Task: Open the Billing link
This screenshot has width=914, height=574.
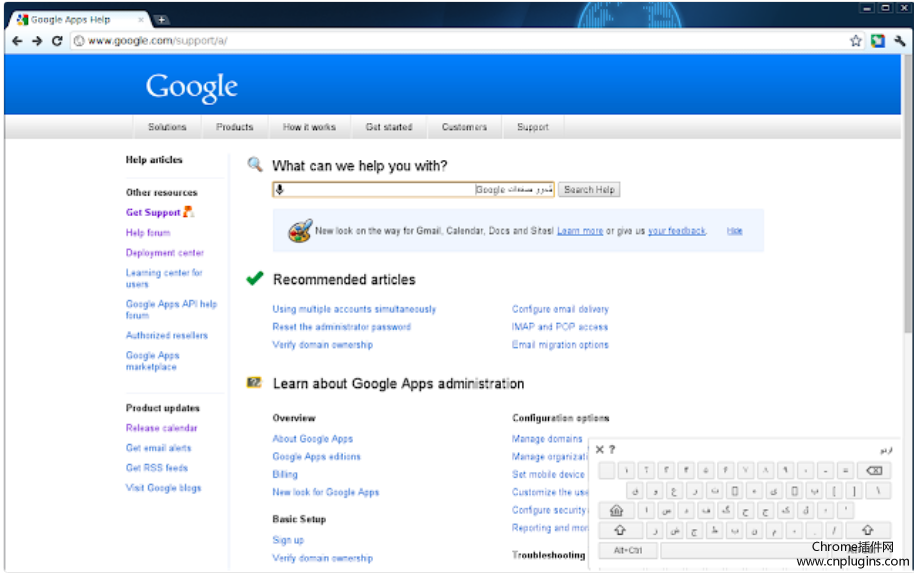Action: (x=285, y=474)
